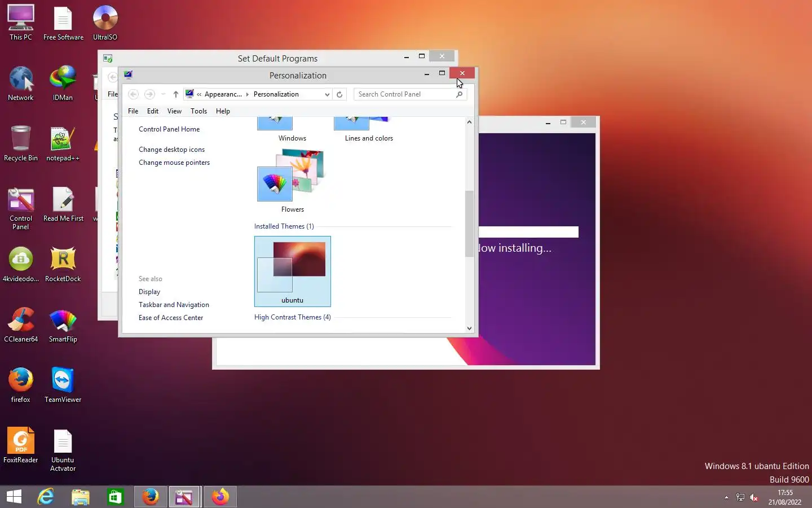Select the ubuntu installed theme
Image resolution: width=812 pixels, height=508 pixels.
(293, 271)
